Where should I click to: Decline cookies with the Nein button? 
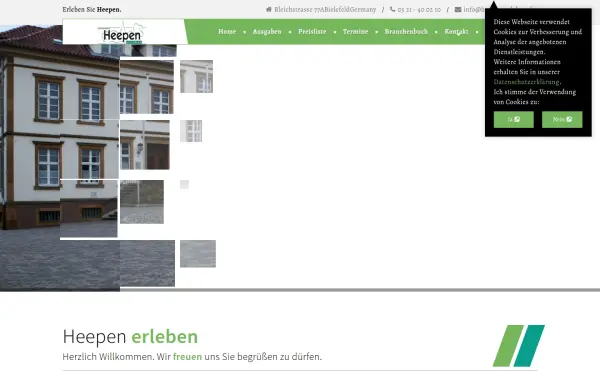(562, 119)
